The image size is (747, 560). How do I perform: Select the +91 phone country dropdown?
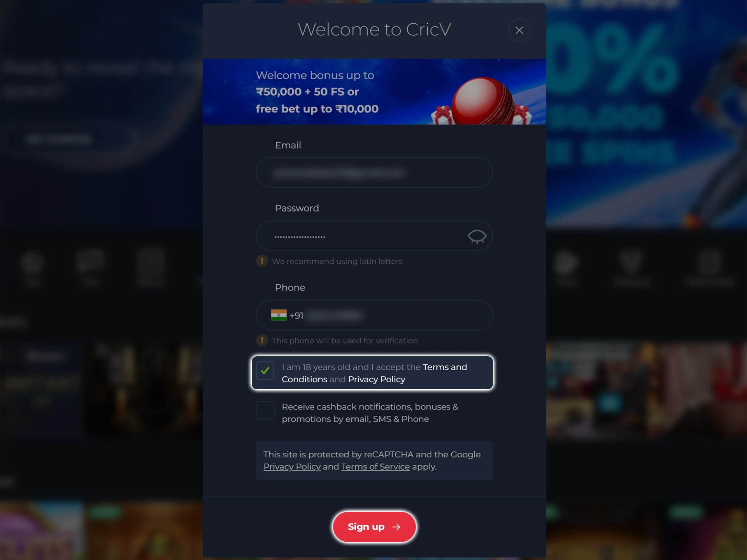(286, 315)
